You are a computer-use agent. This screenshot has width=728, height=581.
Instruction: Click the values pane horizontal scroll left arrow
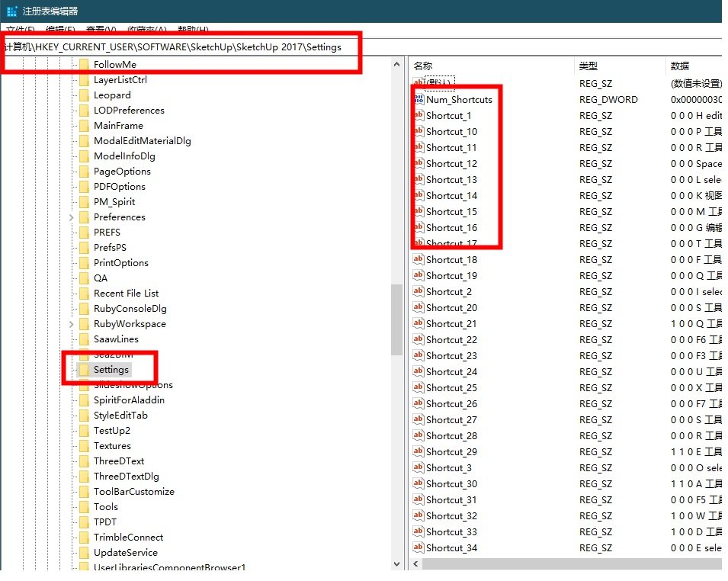pyautogui.click(x=416, y=563)
